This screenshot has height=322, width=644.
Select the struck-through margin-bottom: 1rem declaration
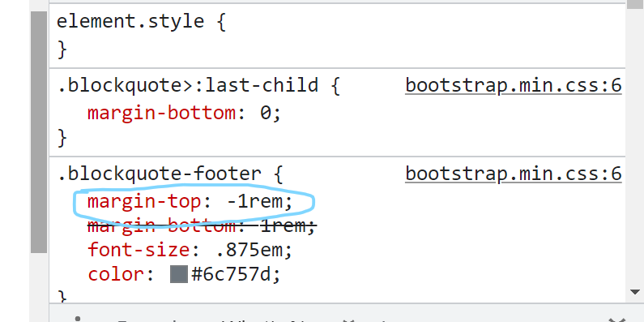tap(202, 225)
